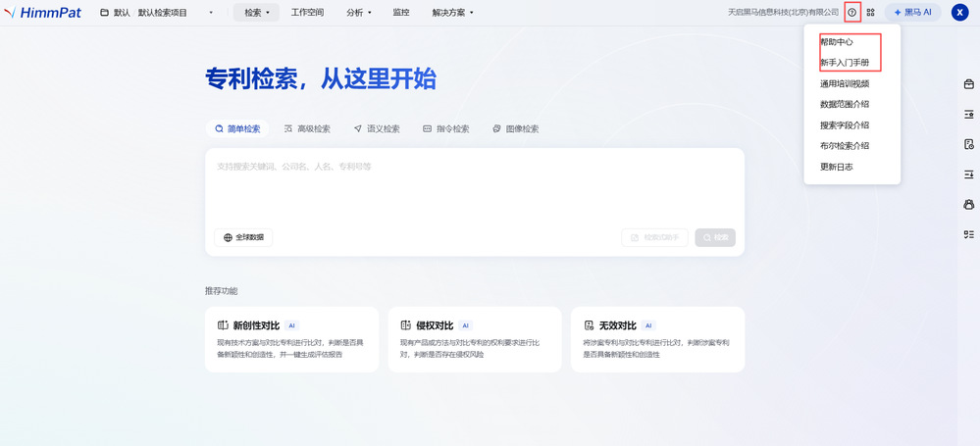This screenshot has width=980, height=446.
Task: Click the HimmPat logo
Action: 46,13
